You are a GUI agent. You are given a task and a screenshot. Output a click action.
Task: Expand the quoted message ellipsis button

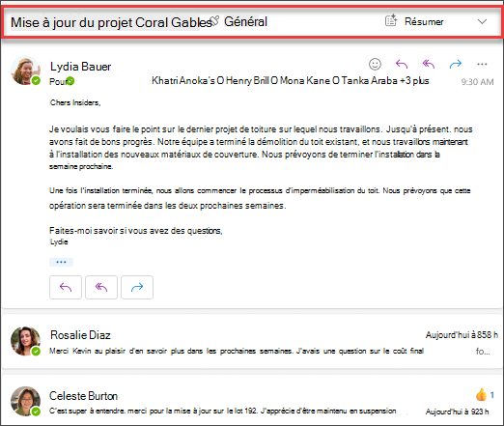click(61, 262)
